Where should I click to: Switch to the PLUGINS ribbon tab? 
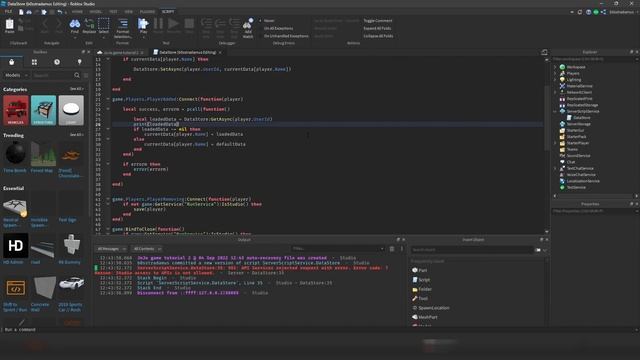(147, 12)
